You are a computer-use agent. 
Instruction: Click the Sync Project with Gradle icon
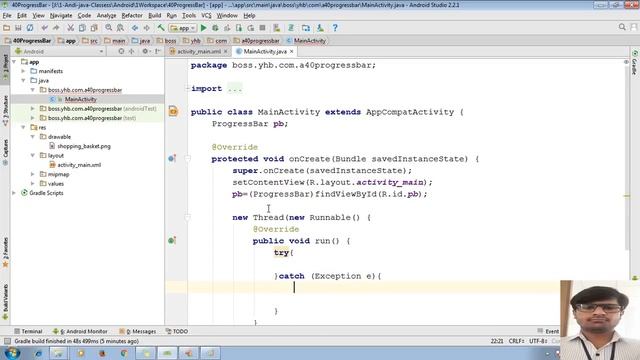pyautogui.click(x=291, y=28)
